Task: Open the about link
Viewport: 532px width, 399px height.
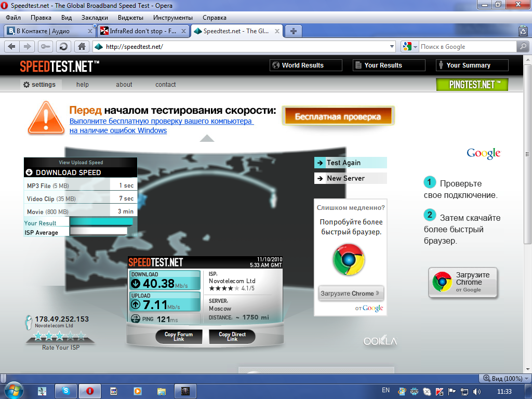Action: (124, 85)
